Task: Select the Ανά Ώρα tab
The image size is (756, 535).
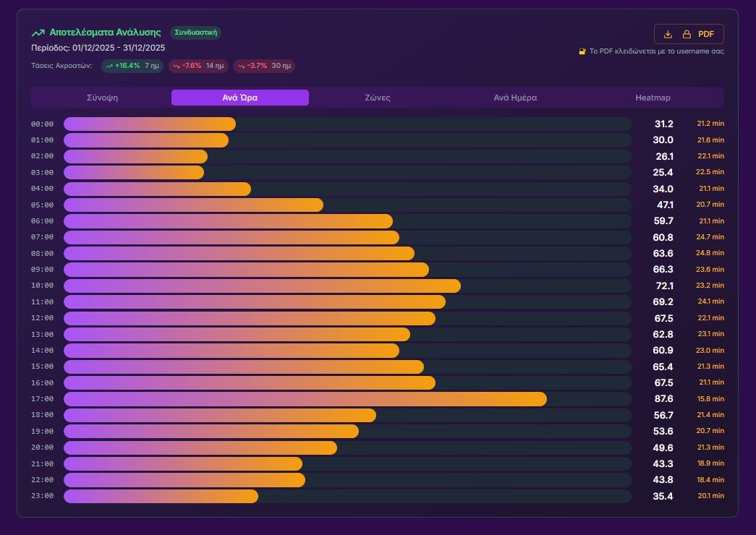Action: click(240, 98)
